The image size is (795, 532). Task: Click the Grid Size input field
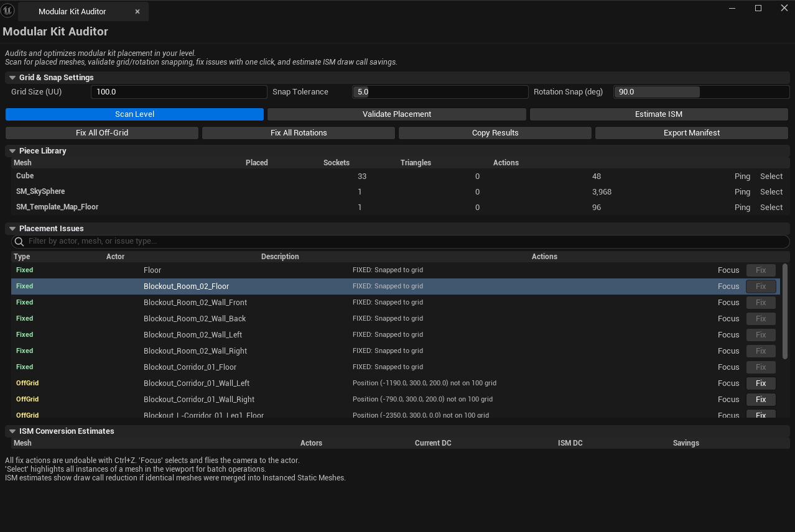click(179, 92)
